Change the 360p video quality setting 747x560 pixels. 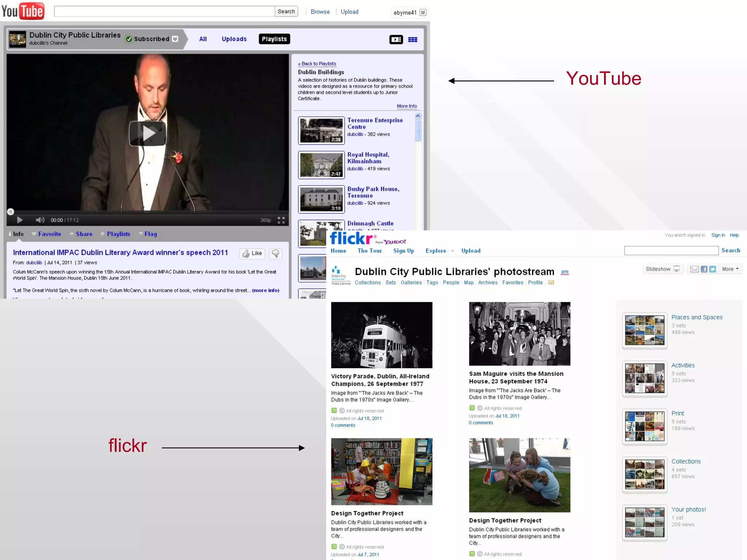266,220
